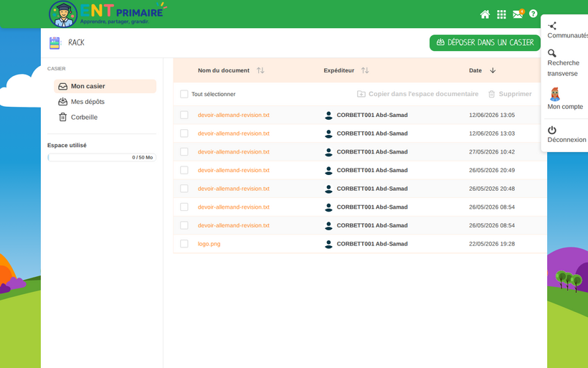
Task: Sort by Nom du document arrows
Action: pyautogui.click(x=260, y=70)
